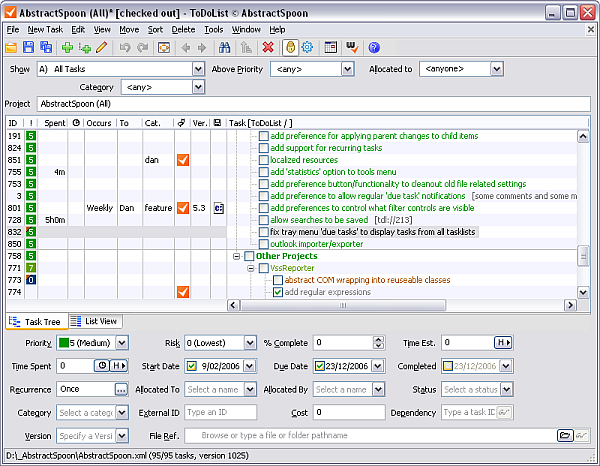Click the Project name input field
Image resolution: width=600 pixels, height=466 pixels.
tap(313, 104)
